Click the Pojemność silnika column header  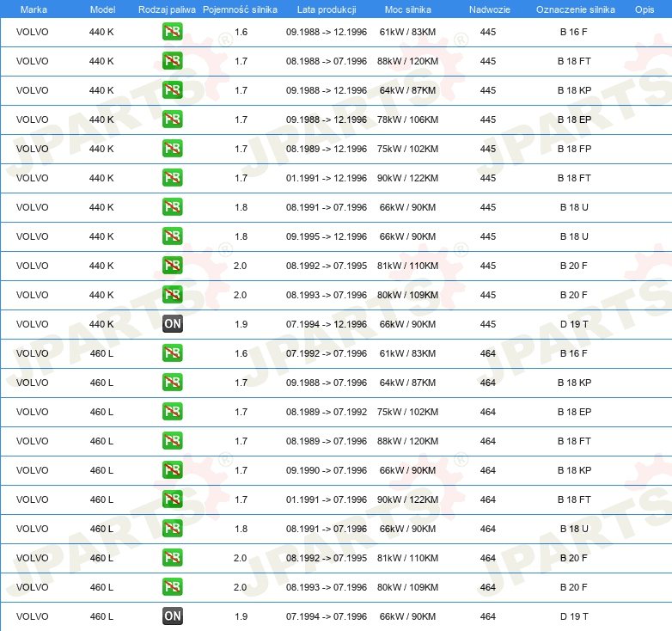240,9
